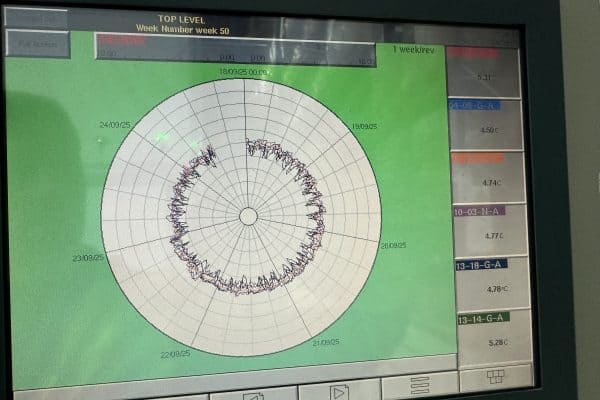Select the top channel tile reading 5.31 C
600x400 pixels.
[x=483, y=71]
